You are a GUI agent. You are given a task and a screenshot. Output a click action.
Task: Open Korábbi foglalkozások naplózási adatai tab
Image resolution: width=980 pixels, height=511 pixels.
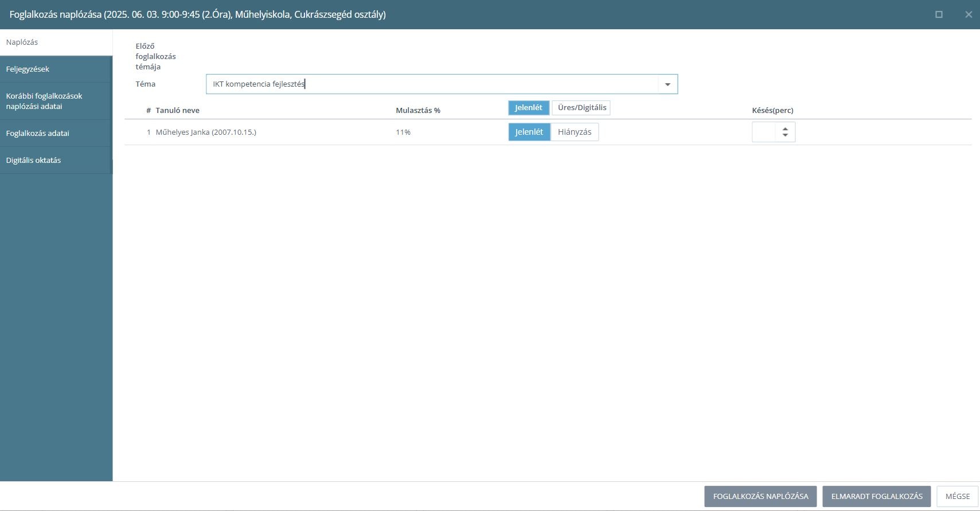pos(56,101)
